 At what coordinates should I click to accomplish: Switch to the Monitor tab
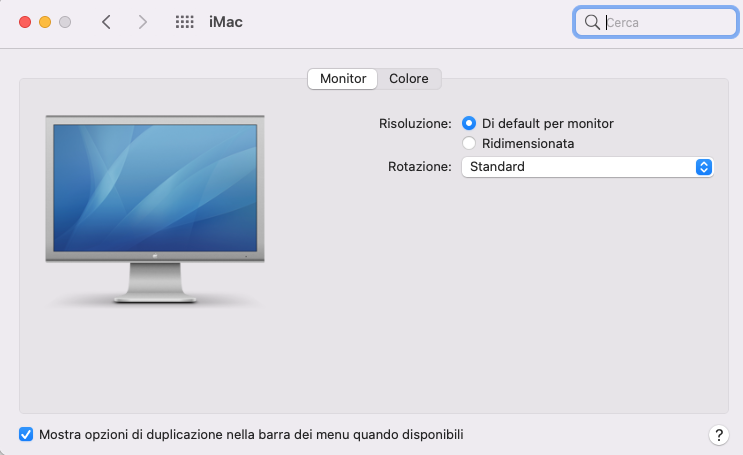[x=343, y=79]
